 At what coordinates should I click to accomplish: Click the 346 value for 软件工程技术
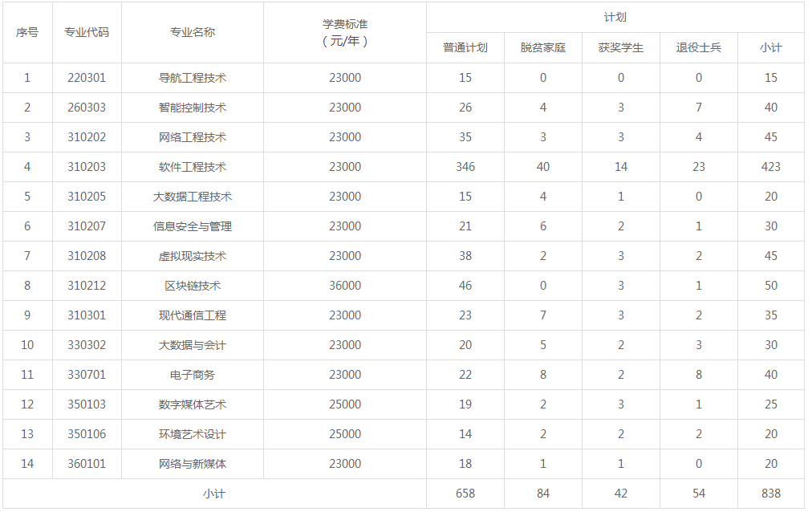[465, 167]
